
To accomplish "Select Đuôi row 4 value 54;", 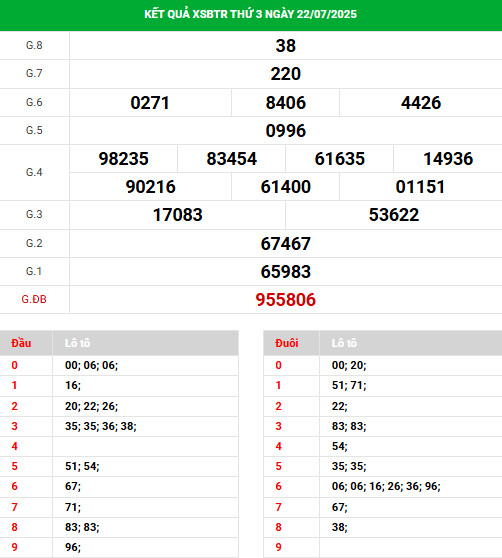I will pos(340,446).
